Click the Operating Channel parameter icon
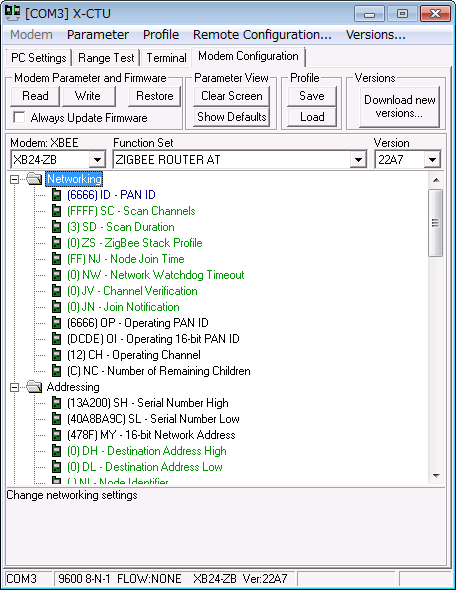 coord(56,355)
